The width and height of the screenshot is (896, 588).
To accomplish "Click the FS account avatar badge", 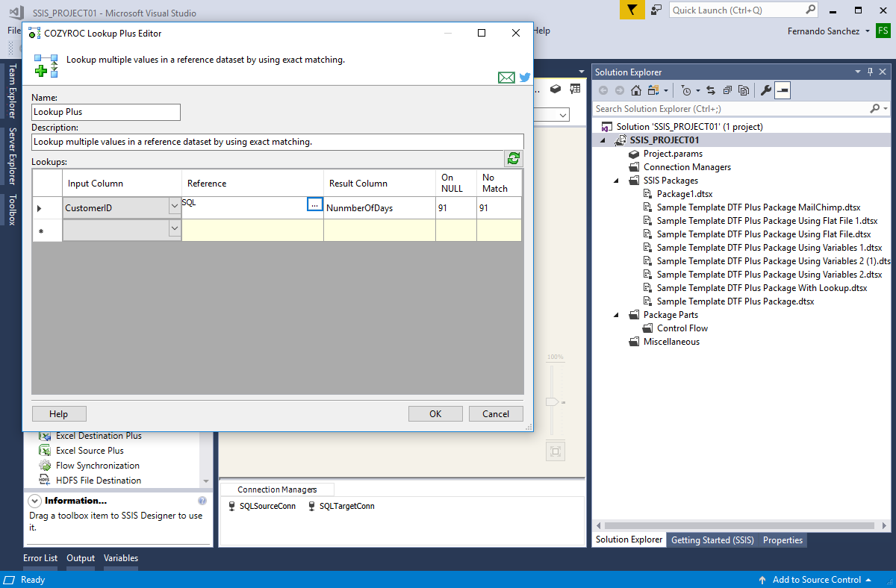I will [x=883, y=31].
